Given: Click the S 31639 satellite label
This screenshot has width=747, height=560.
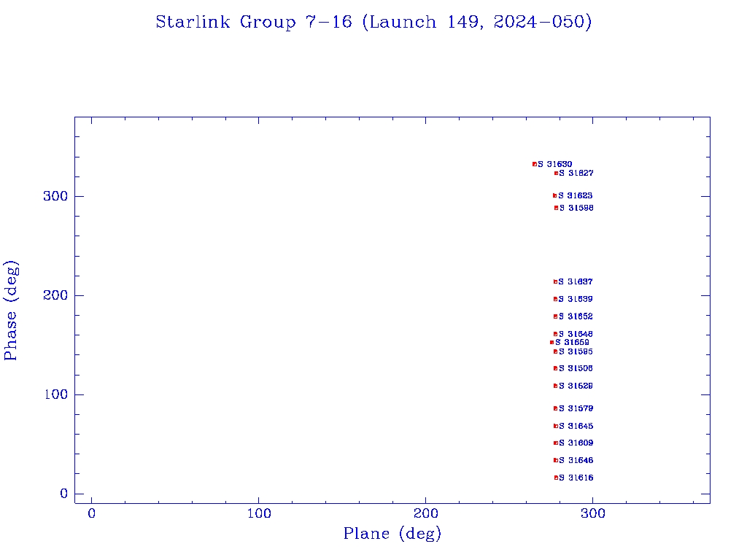Looking at the screenshot, I should [x=576, y=299].
